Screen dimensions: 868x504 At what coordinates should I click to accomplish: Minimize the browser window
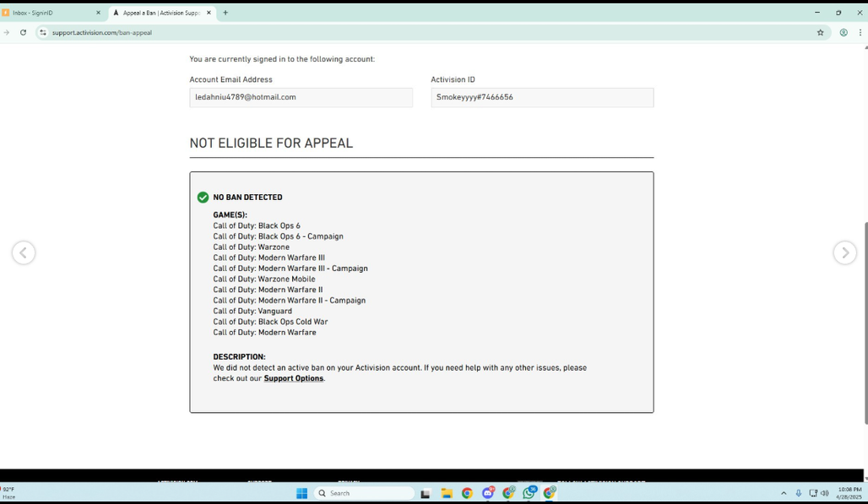[x=817, y=13]
